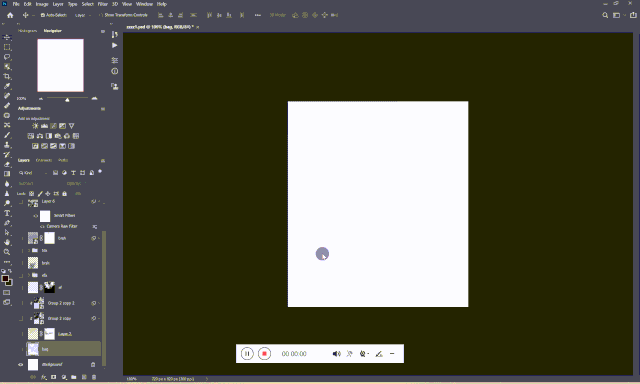Open the Image menu

pyautogui.click(x=42, y=4)
